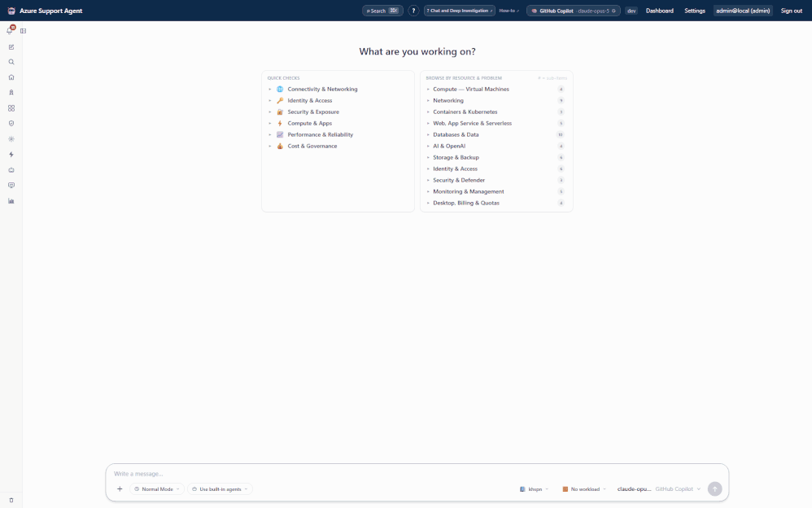Viewport: 812px width, 508px height.
Task: Click Sign out
Action: [792, 11]
